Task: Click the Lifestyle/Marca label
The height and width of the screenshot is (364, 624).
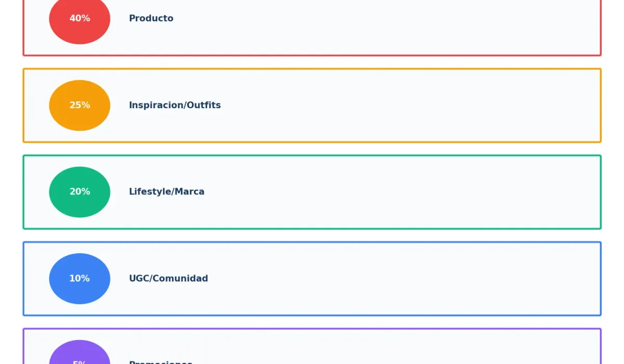Action: (166, 192)
